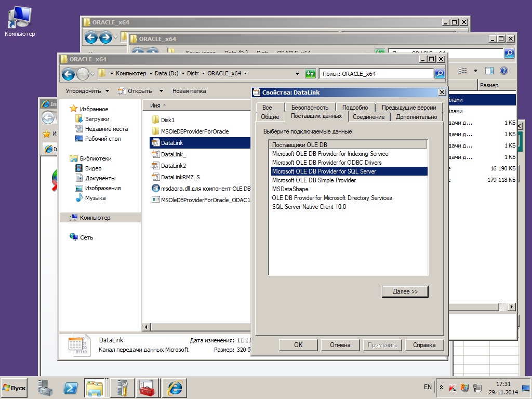This screenshot has width=532, height=399.
Task: Open the Упорядочить menu
Action: pos(87,91)
